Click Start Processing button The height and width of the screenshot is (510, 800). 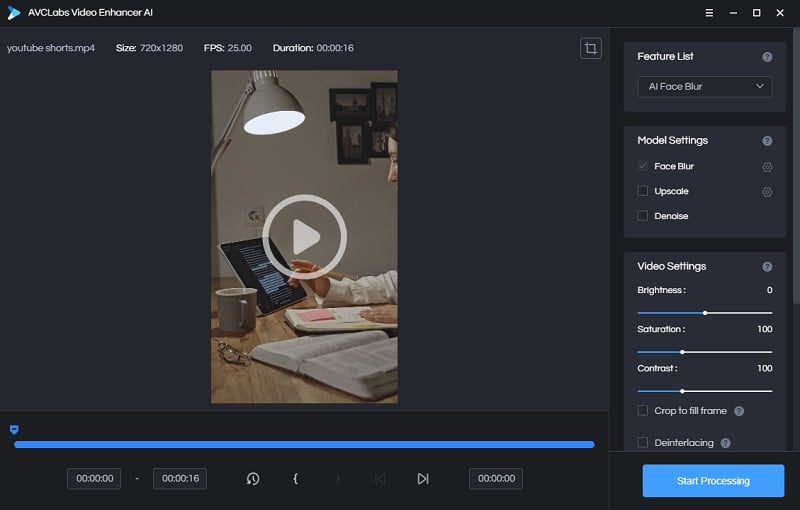(713, 481)
